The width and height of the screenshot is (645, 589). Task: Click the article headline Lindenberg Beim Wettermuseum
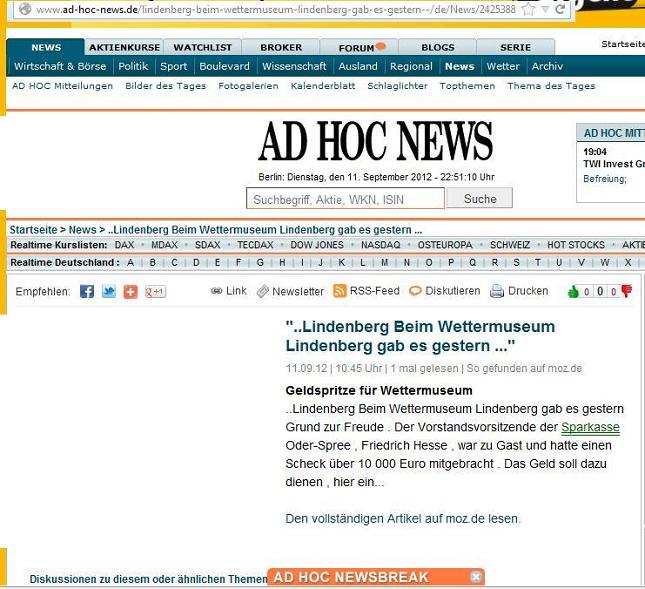420,336
